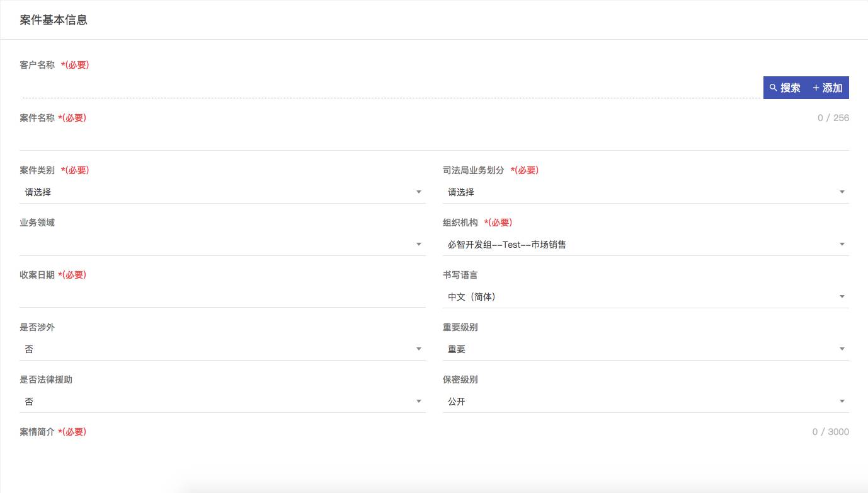Viewport: 868px width, 493px height.
Task: Click the 客户名称 input field
Action: click(391, 88)
